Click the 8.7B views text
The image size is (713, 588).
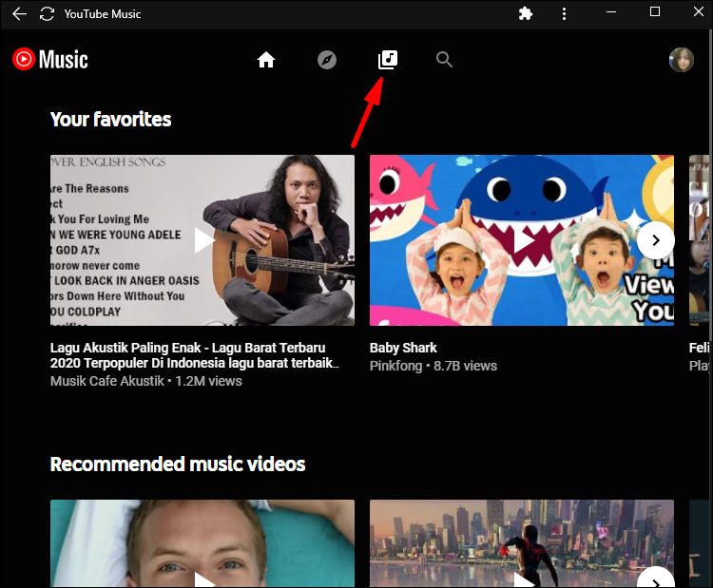tap(465, 366)
